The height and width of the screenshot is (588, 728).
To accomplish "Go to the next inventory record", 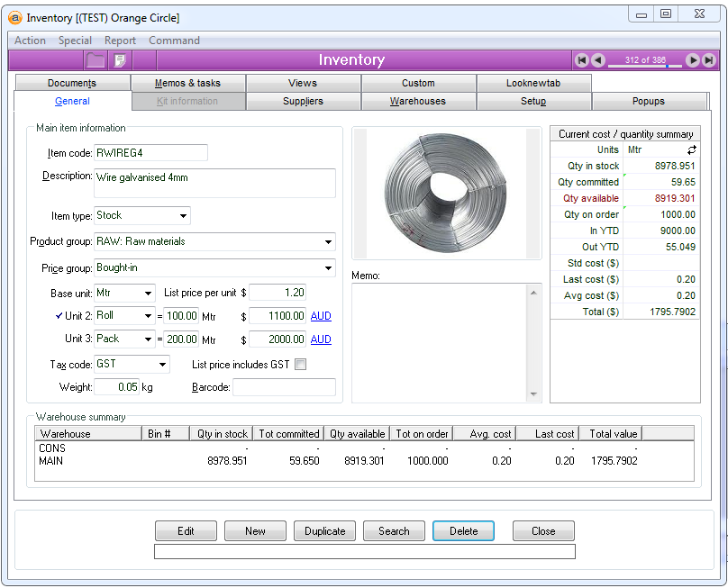I will [x=692, y=60].
